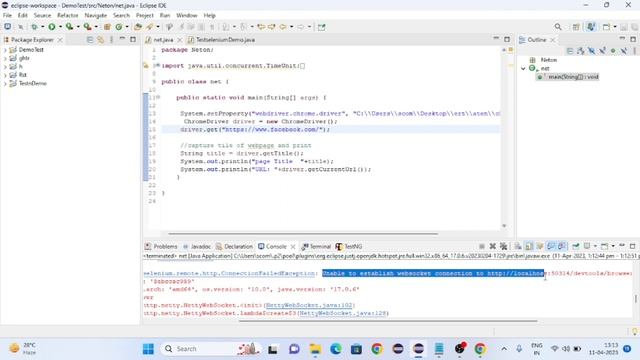Open the TestNG tab
Viewport: 640px width, 360px height.
(x=349, y=247)
